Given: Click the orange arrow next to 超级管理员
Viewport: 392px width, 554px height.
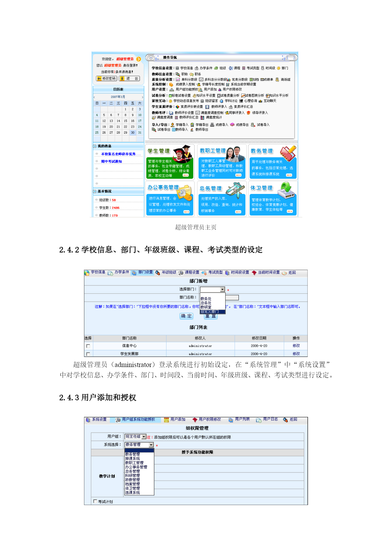Looking at the screenshot, I should (138, 59).
